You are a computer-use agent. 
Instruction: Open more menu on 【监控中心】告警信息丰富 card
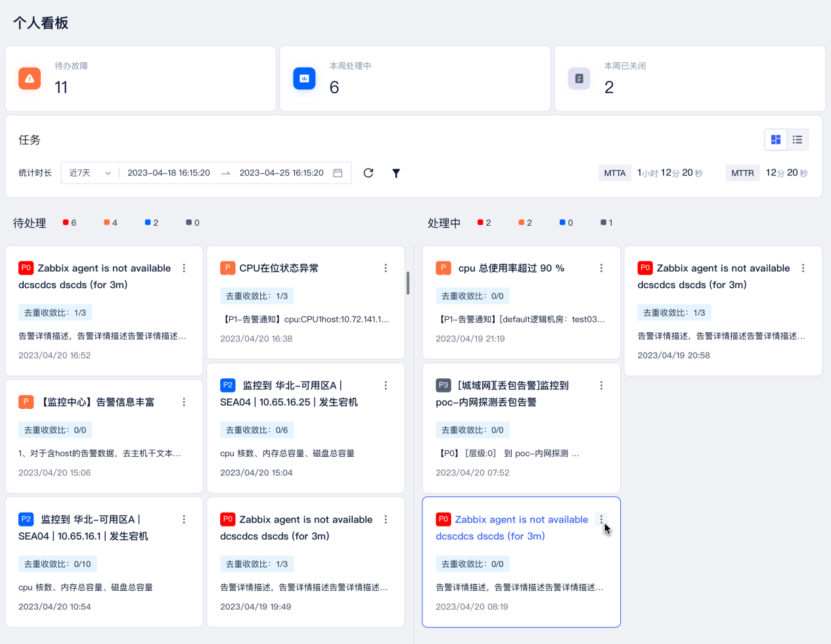point(184,402)
